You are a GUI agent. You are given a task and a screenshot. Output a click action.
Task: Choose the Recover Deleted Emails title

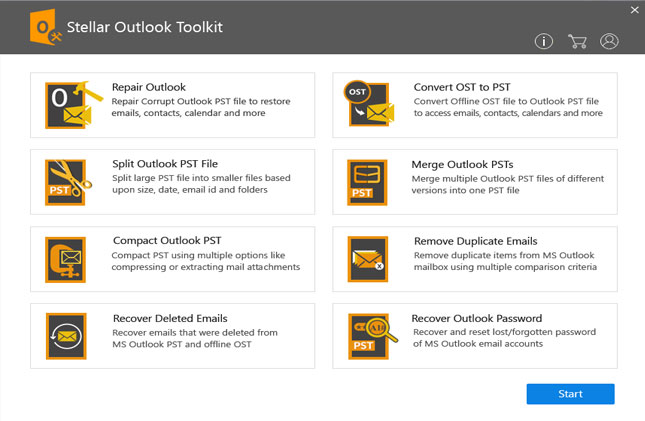click(x=170, y=319)
